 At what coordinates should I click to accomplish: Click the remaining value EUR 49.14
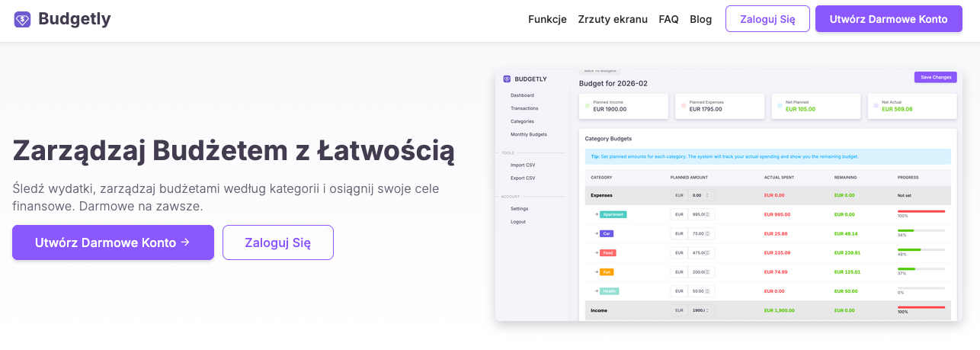[846, 233]
